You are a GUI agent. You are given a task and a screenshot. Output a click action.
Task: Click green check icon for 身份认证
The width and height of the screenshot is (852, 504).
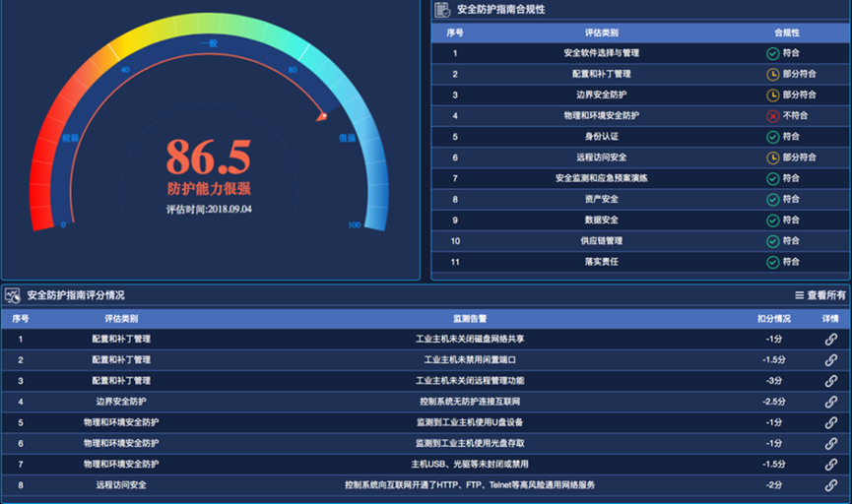tap(772, 137)
